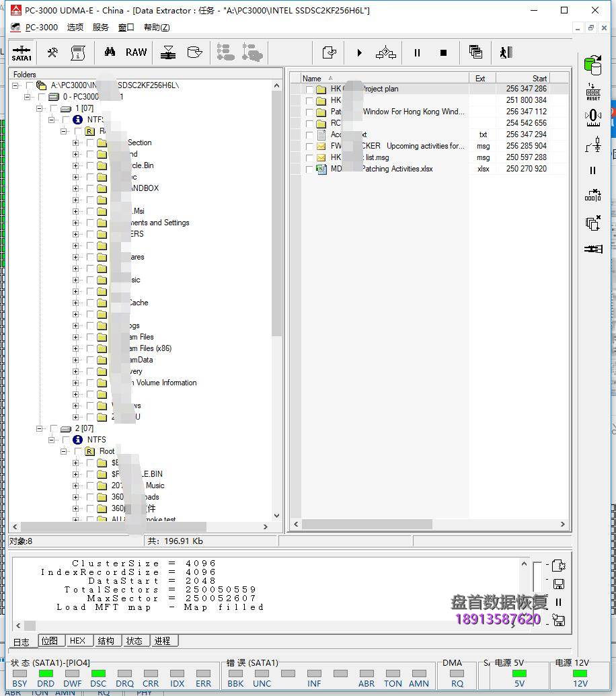Toggle checkbox for the 2 [07] partition
Viewport: 616px width, 696px height.
coord(54,428)
